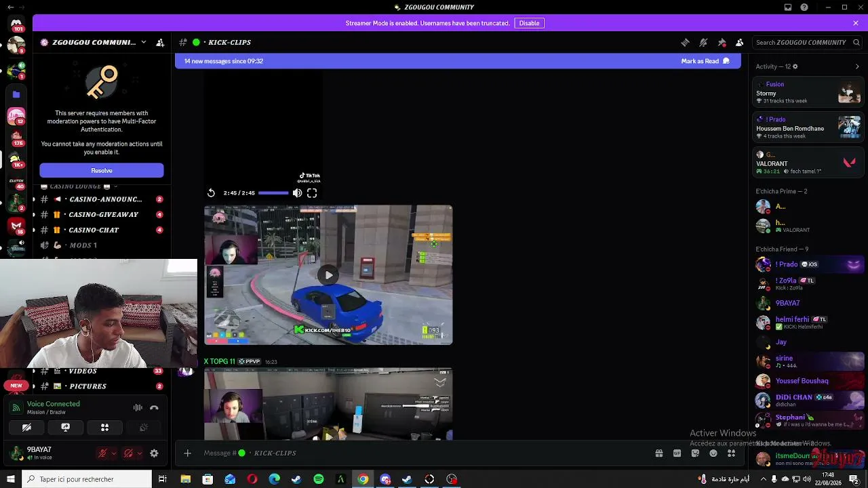Jump to the 14 new messages
Image resolution: width=868 pixels, height=488 pixels.
[x=224, y=61]
